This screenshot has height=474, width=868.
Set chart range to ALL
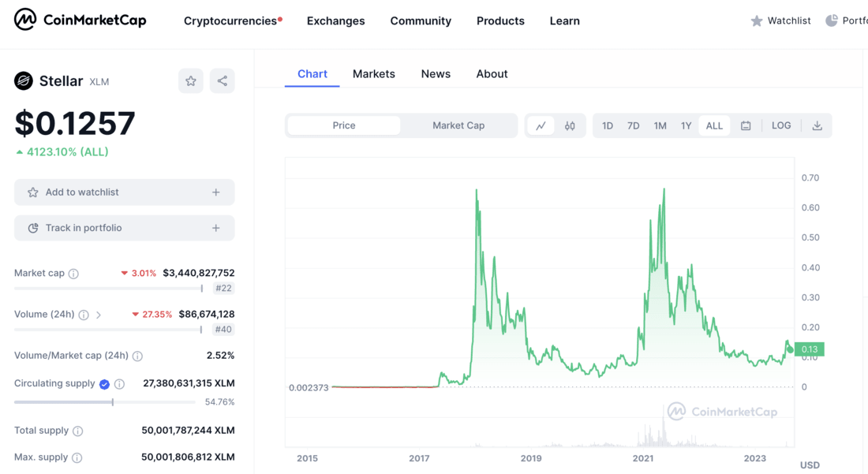click(x=714, y=125)
